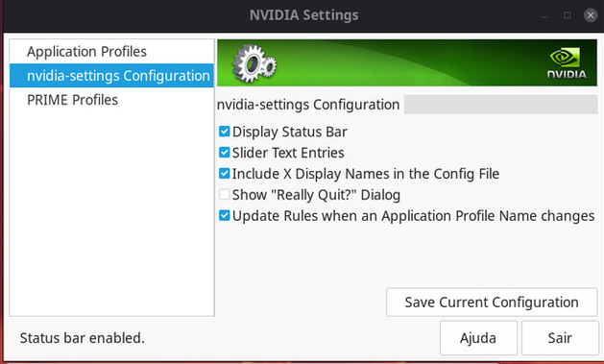Click the "Status bar enabled." status text

tap(82, 338)
